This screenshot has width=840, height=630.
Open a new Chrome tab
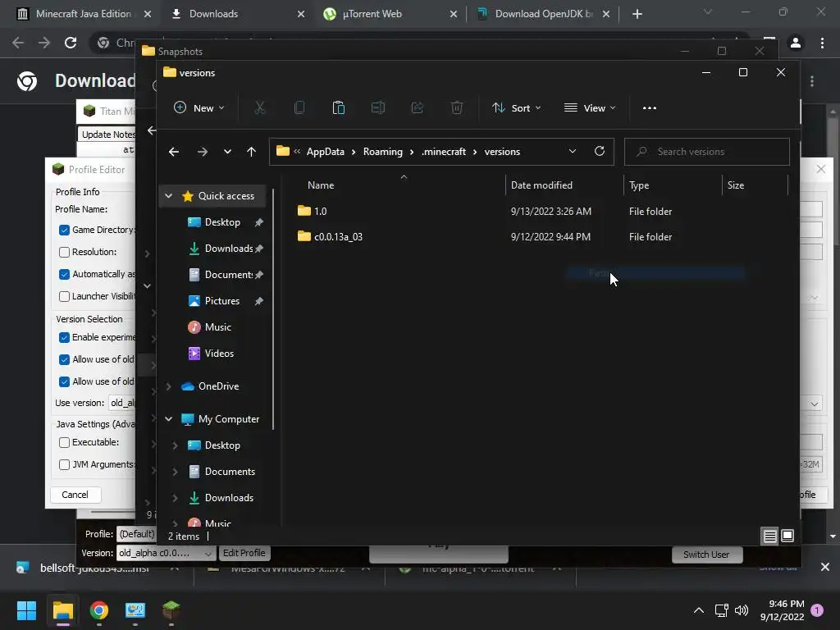[x=637, y=14]
